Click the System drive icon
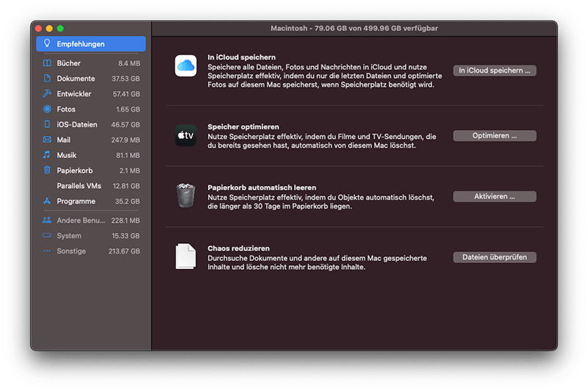Image resolution: width=588 pixels, height=391 pixels. coord(47,235)
